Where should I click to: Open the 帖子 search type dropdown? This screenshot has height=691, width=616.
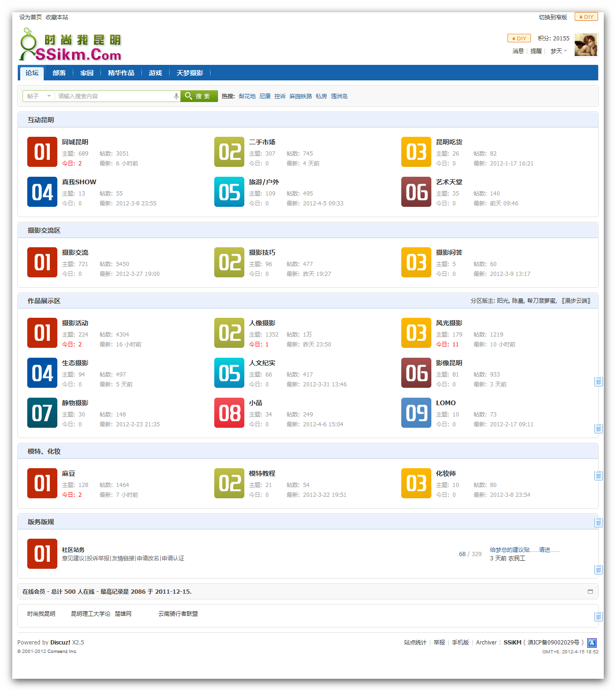(x=39, y=96)
